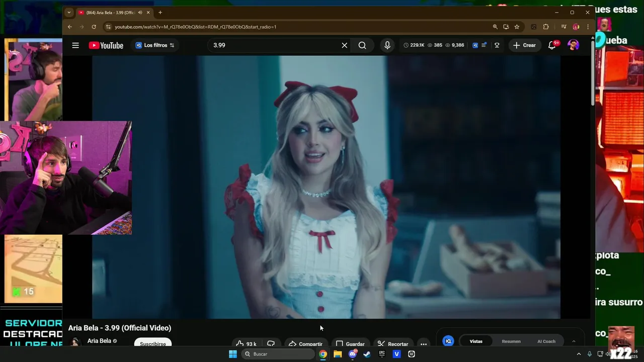The width and height of the screenshot is (644, 362).
Task: Click the Aria Bela - 3.99 video title
Action: tap(120, 328)
